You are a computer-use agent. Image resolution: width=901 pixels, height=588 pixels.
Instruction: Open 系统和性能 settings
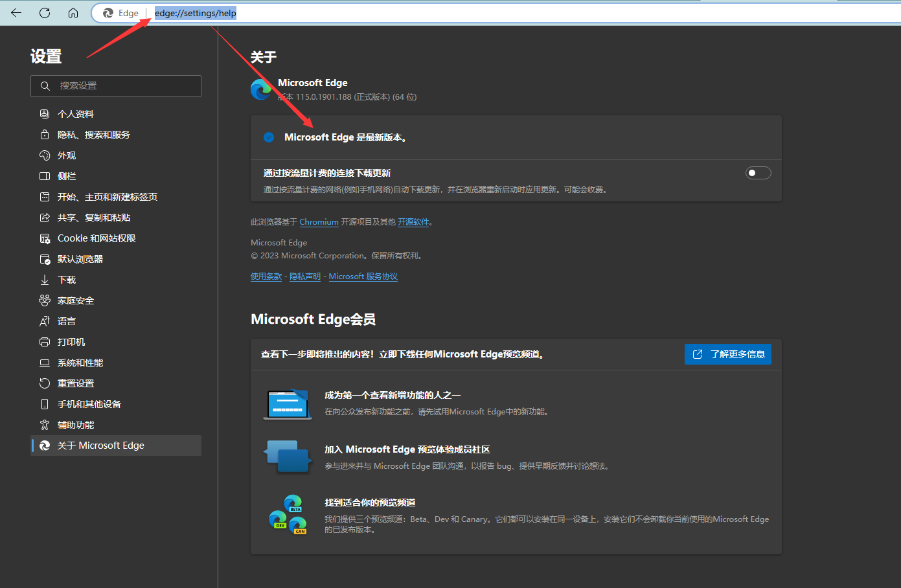click(x=116, y=363)
